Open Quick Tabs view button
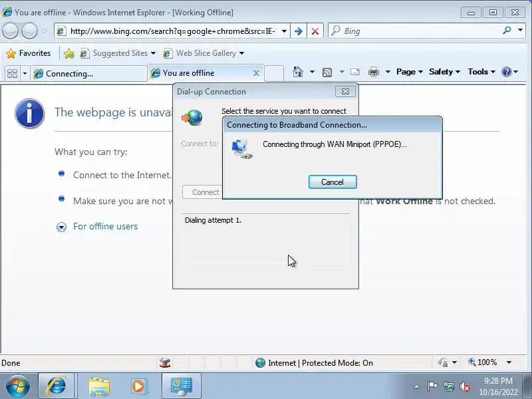The width and height of the screenshot is (532, 399). pos(12,73)
